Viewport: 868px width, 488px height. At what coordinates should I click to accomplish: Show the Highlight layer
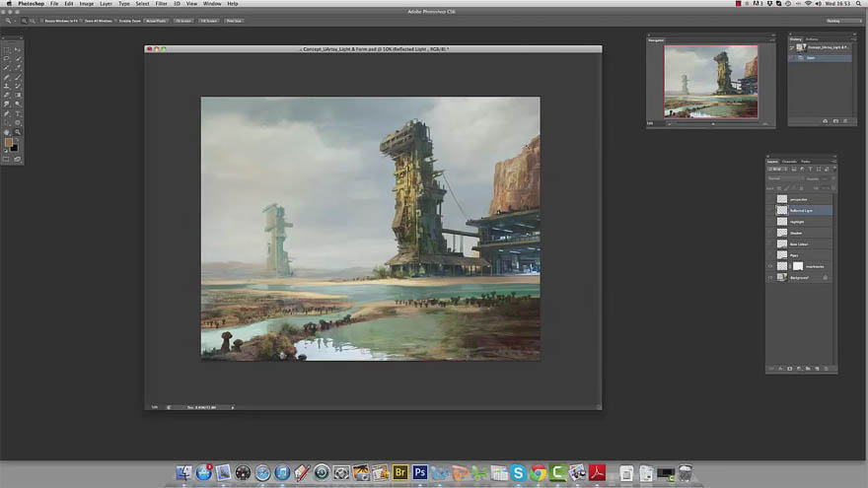click(770, 221)
